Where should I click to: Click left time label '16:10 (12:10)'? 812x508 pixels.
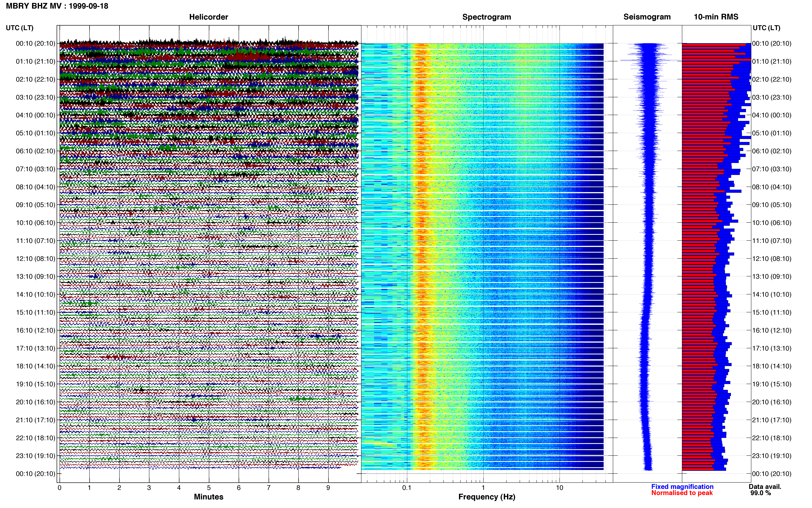pos(36,330)
